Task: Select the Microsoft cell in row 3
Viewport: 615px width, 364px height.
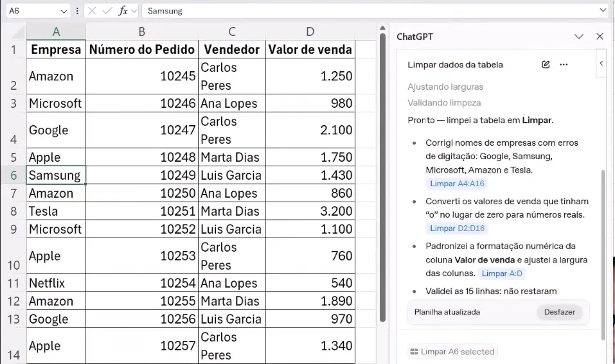Action: point(56,103)
